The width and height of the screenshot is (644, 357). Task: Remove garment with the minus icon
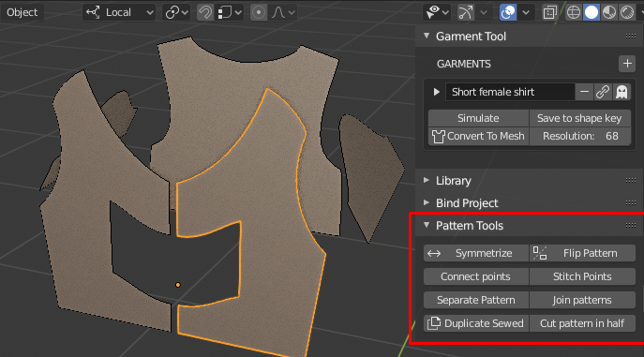tap(584, 92)
